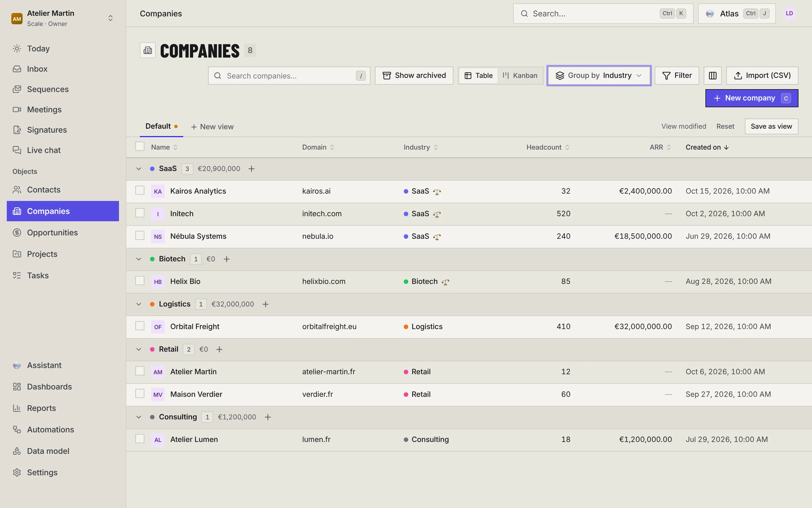
Task: Open Dashboards in the sidebar
Action: pos(63,387)
